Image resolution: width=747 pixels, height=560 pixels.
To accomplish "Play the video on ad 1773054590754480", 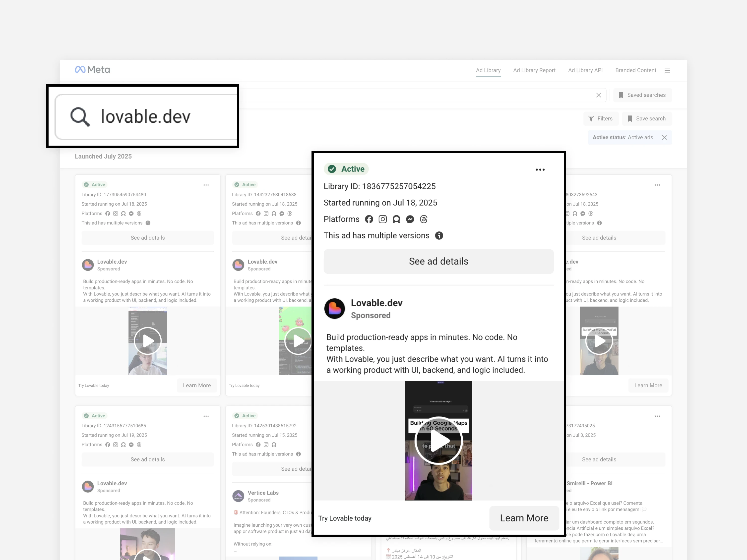I will (148, 341).
